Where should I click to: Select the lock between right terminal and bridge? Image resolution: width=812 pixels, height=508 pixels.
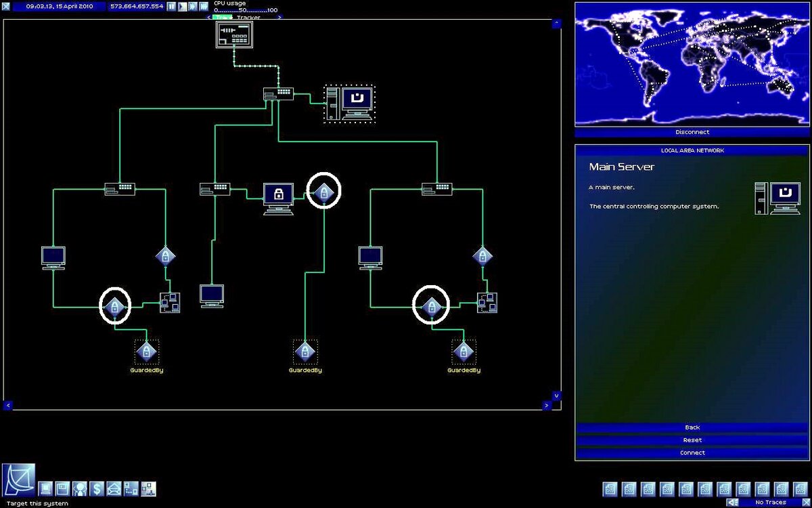(x=432, y=307)
